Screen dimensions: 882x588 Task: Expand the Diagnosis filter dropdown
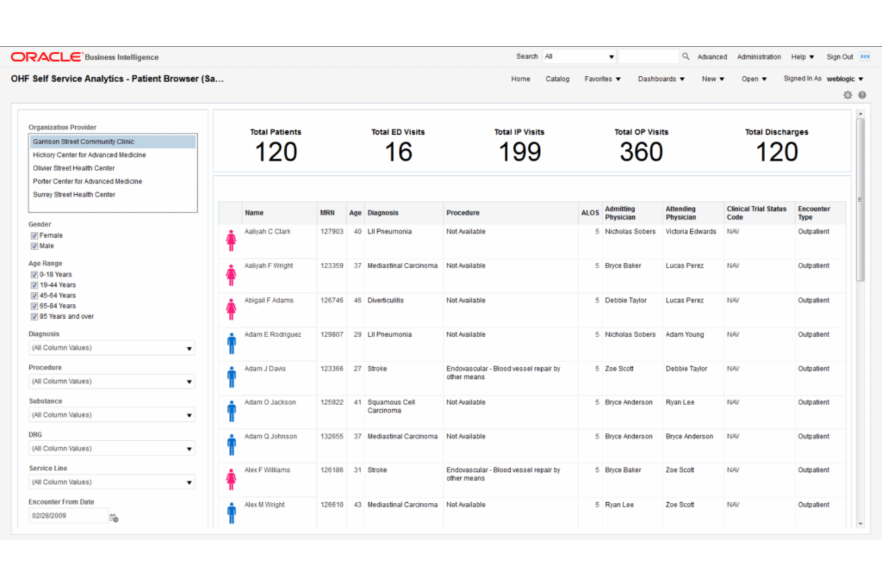point(190,349)
